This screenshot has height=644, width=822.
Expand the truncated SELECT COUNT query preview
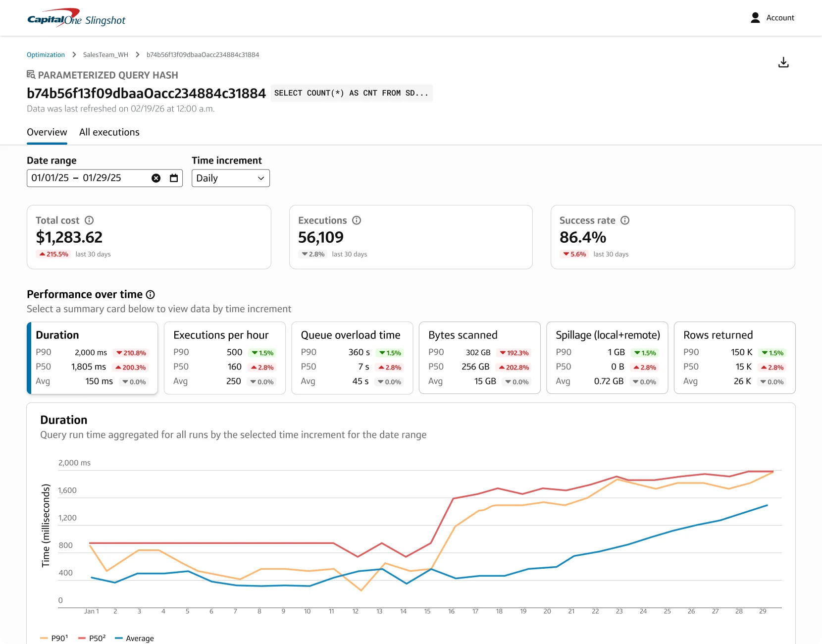tap(352, 93)
